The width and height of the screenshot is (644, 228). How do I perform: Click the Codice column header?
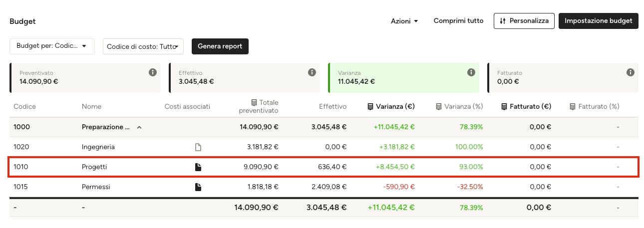click(x=24, y=106)
